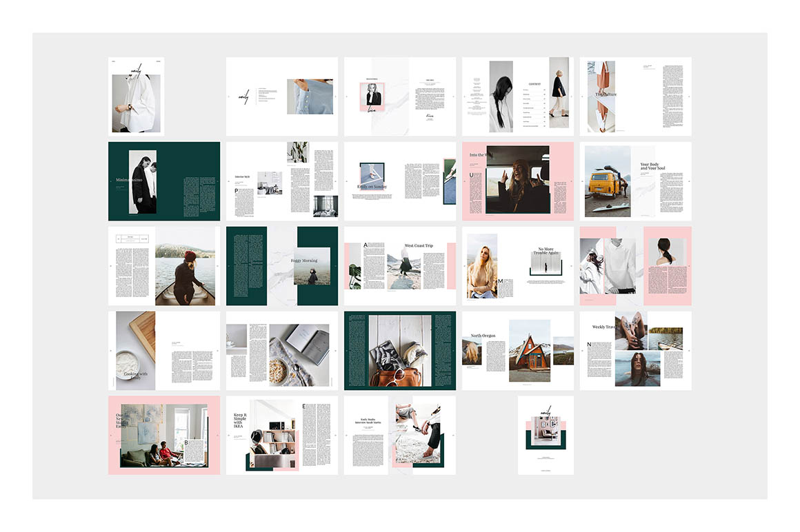Select the Keep It Simple with IKEA spread
Viewport: 800px width, 532px height.
pos(281,435)
